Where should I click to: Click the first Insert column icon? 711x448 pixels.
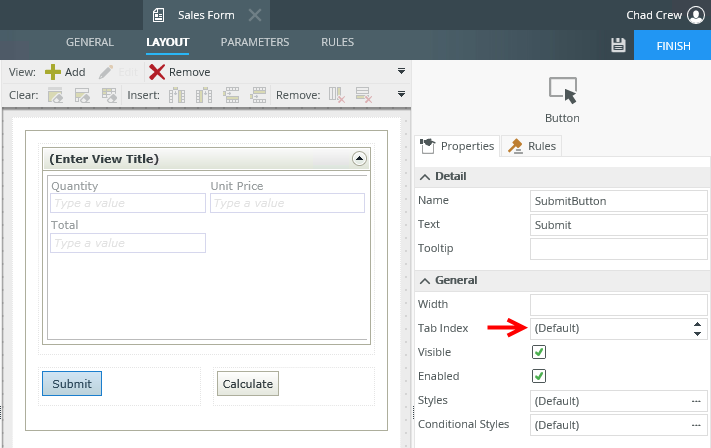click(178, 96)
